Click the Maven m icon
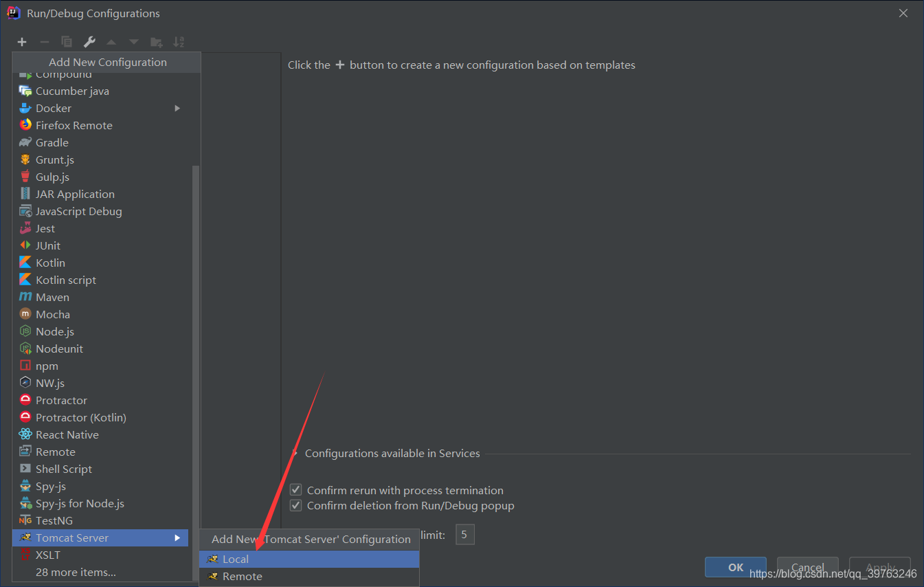The height and width of the screenshot is (587, 924). click(x=25, y=297)
